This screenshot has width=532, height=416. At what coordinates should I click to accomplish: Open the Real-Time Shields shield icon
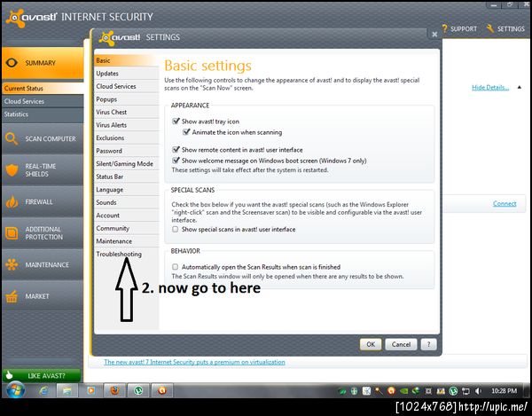12,170
